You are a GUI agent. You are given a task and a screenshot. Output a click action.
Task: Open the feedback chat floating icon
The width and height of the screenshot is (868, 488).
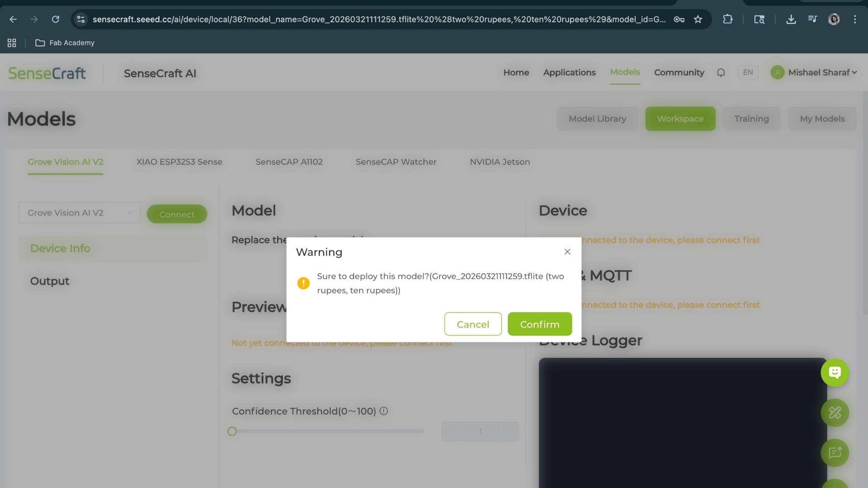pos(835,453)
